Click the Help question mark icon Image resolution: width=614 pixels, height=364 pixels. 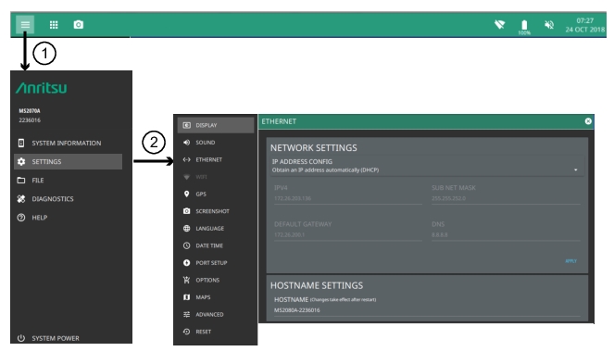(x=21, y=218)
